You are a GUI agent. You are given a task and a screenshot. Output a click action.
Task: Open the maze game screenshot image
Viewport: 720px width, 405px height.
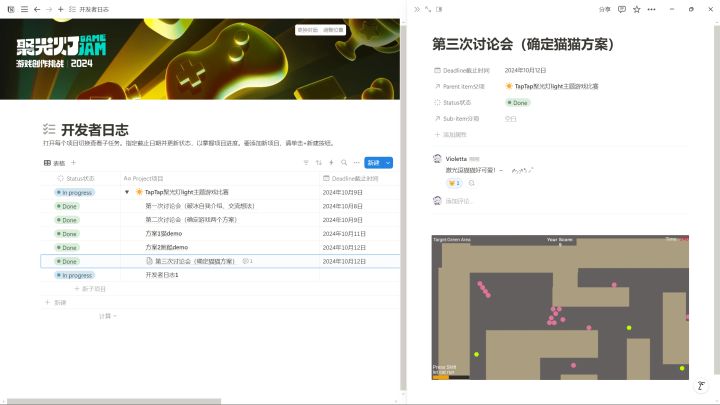tap(560, 307)
